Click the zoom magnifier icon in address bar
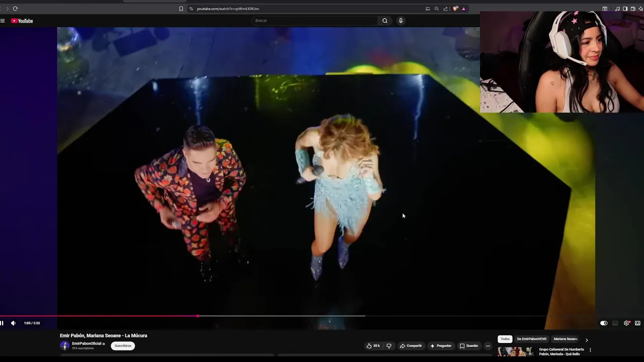This screenshot has width=644, height=362. tap(437, 9)
